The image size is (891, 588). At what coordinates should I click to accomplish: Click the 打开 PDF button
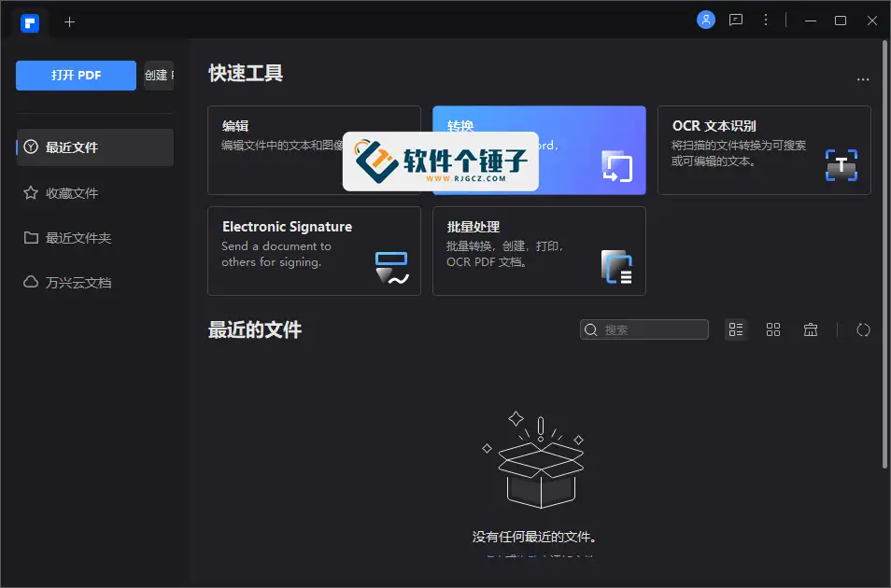click(76, 76)
